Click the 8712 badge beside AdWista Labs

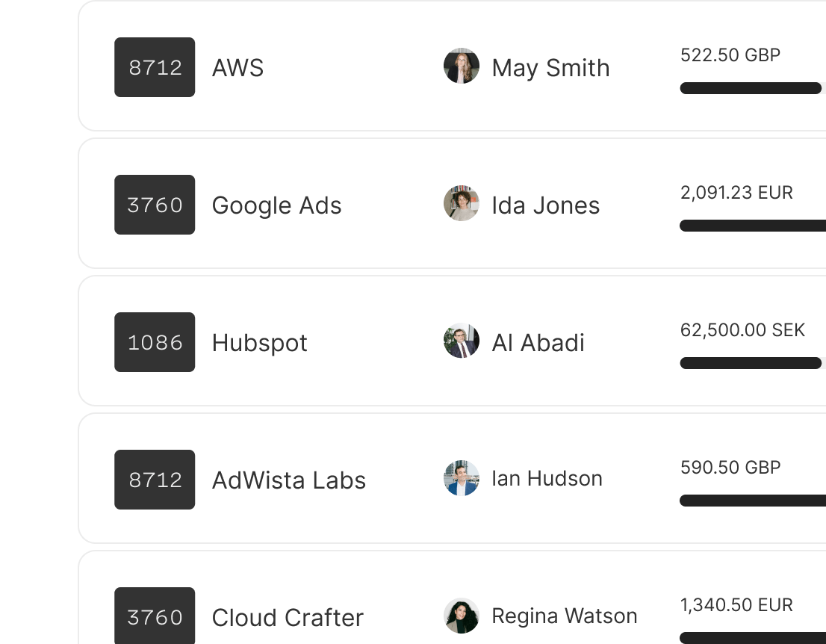pos(155,480)
